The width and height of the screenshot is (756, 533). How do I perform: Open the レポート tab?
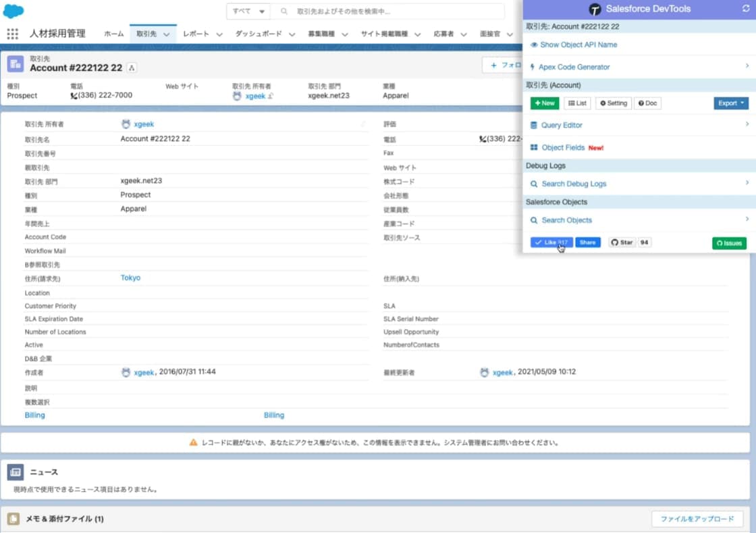point(196,34)
